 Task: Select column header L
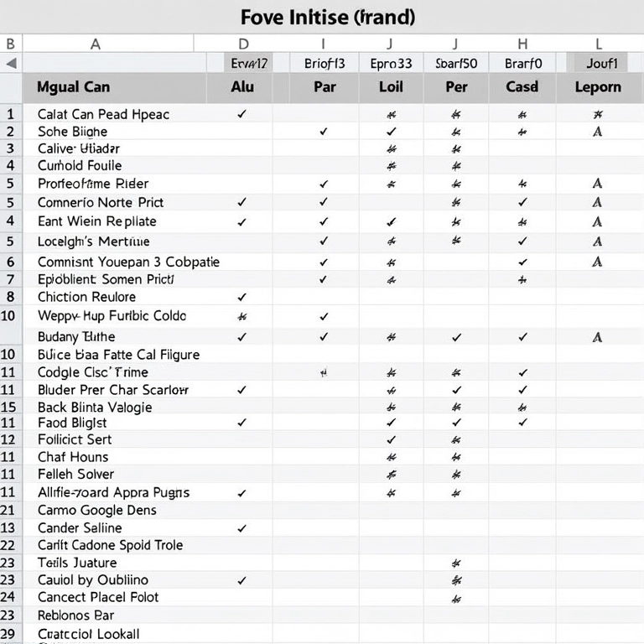click(598, 44)
